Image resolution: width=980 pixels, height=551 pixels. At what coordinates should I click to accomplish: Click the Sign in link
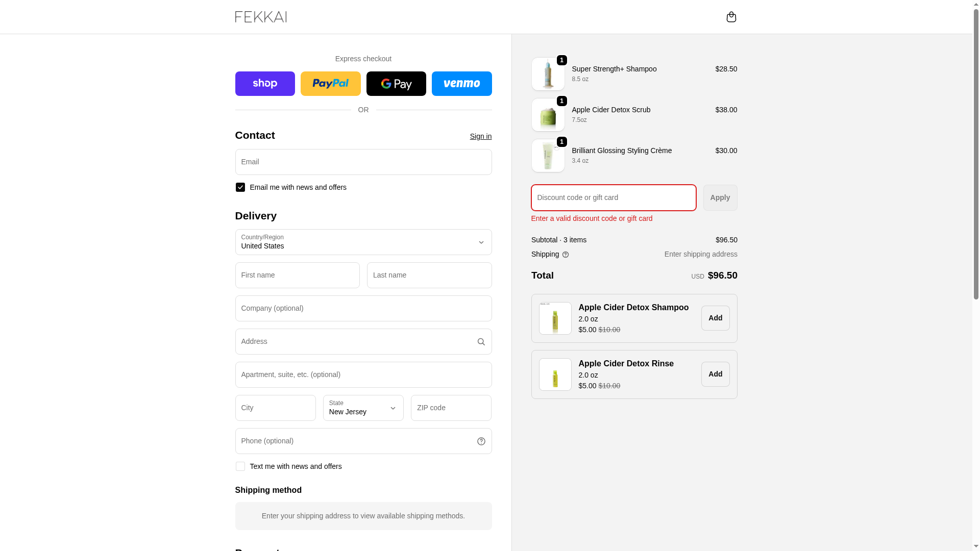coord(480,136)
